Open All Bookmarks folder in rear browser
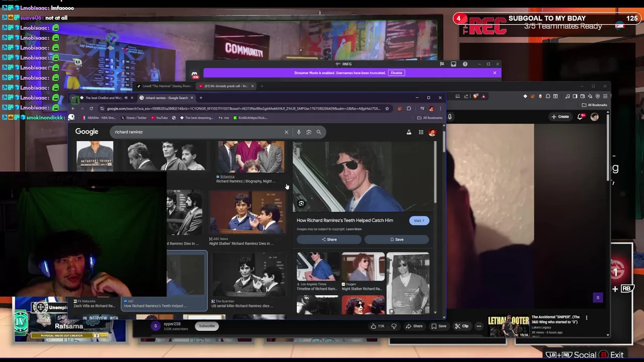This screenshot has height=362, width=644. 595,105
